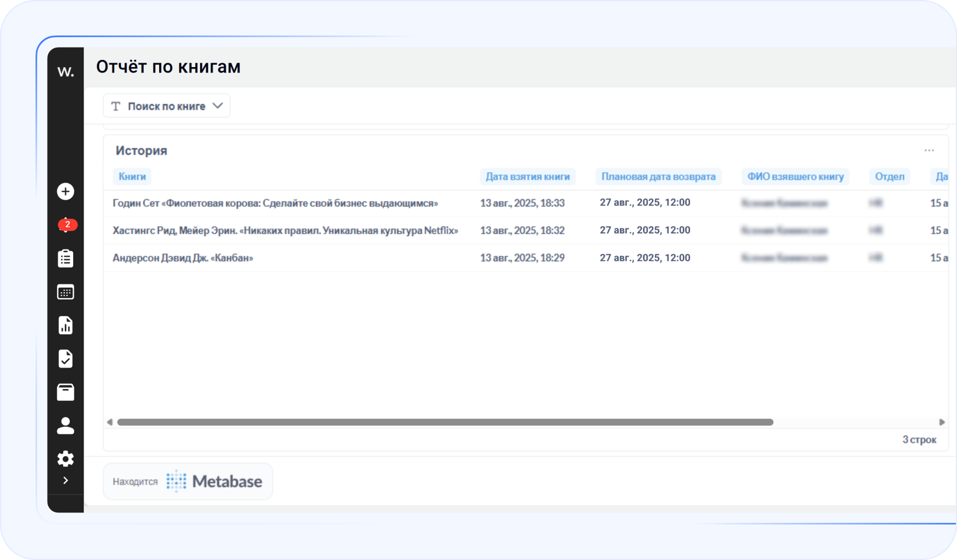
Task: Open the «Поиск по книге» filter dropdown
Action: [x=167, y=106]
